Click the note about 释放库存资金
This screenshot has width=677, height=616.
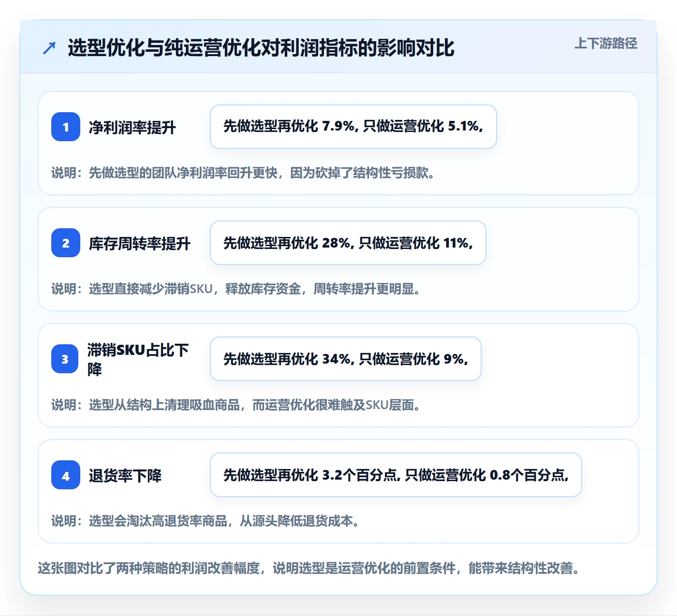pyautogui.click(x=236, y=289)
